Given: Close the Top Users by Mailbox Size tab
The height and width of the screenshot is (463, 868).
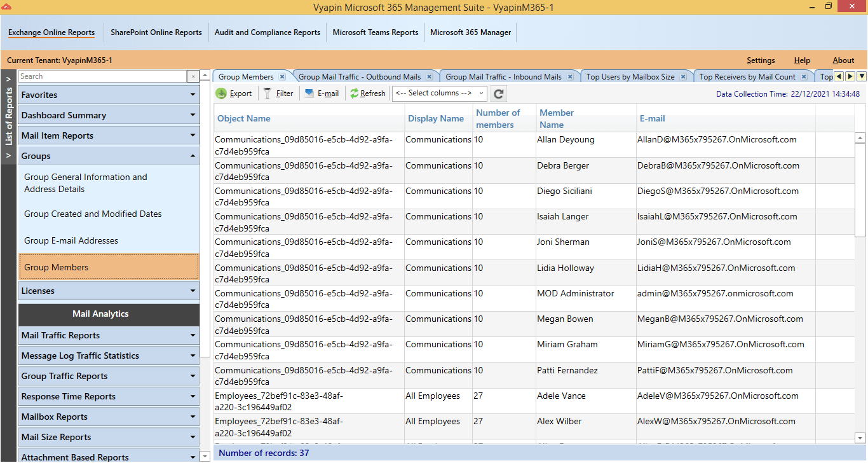Looking at the screenshot, I should [x=683, y=77].
